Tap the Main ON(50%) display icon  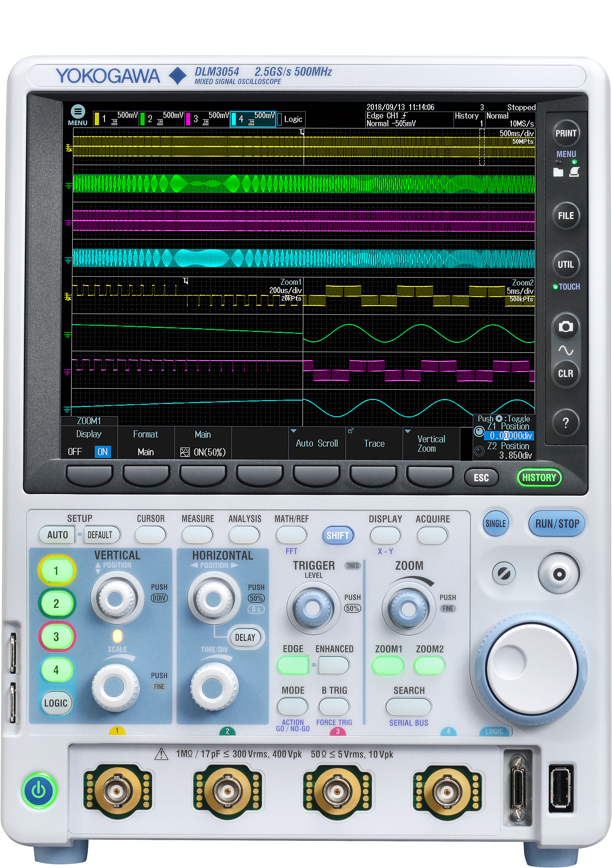coord(185,452)
